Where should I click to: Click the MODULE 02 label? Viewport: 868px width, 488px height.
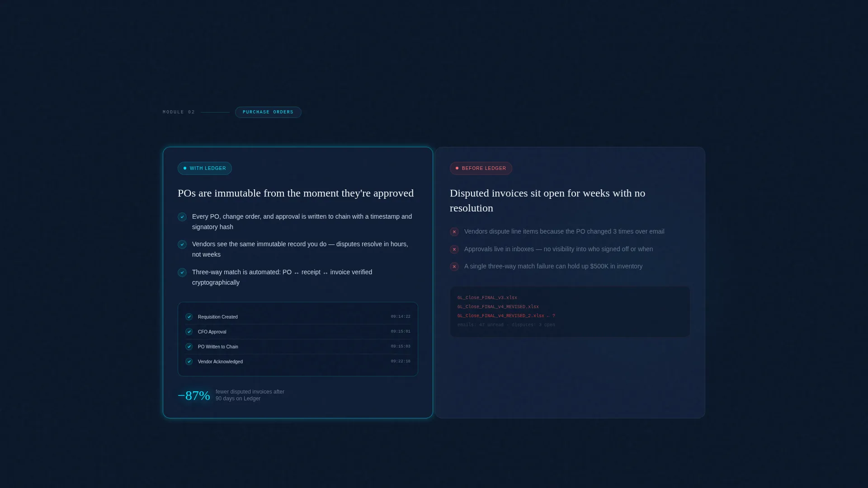pyautogui.click(x=179, y=112)
